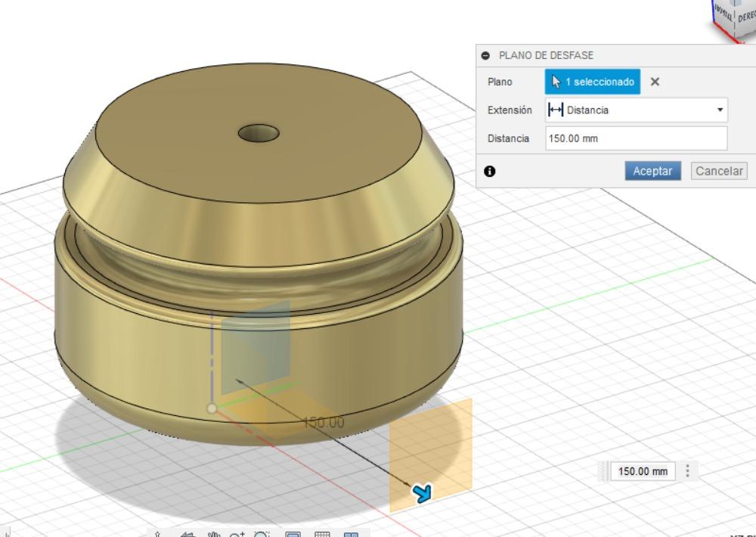
Task: Clear the selected plane with the X
Action: coord(655,82)
